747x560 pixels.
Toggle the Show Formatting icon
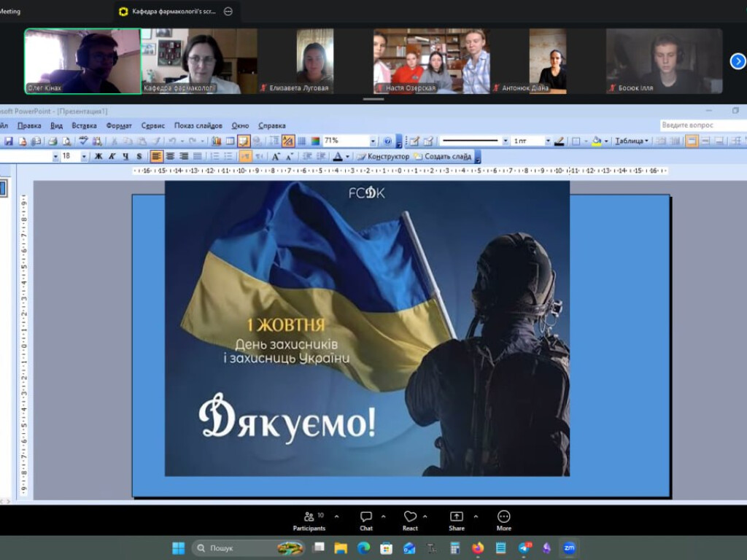[287, 141]
